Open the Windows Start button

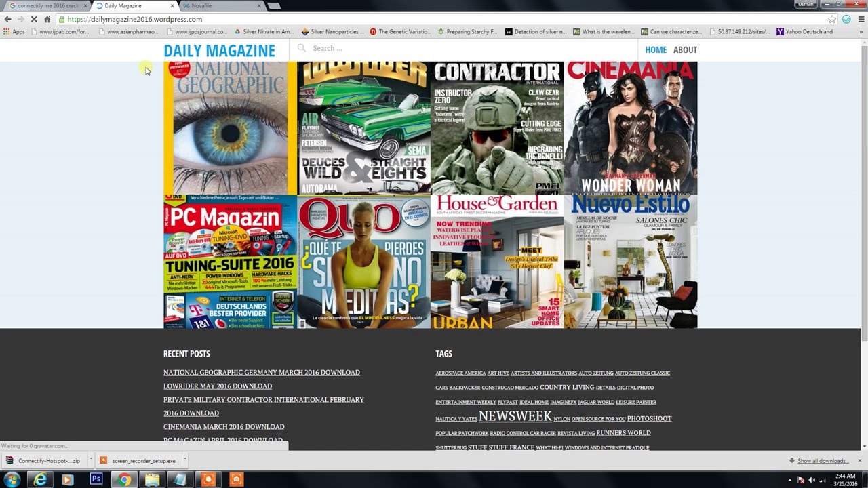tap(12, 479)
